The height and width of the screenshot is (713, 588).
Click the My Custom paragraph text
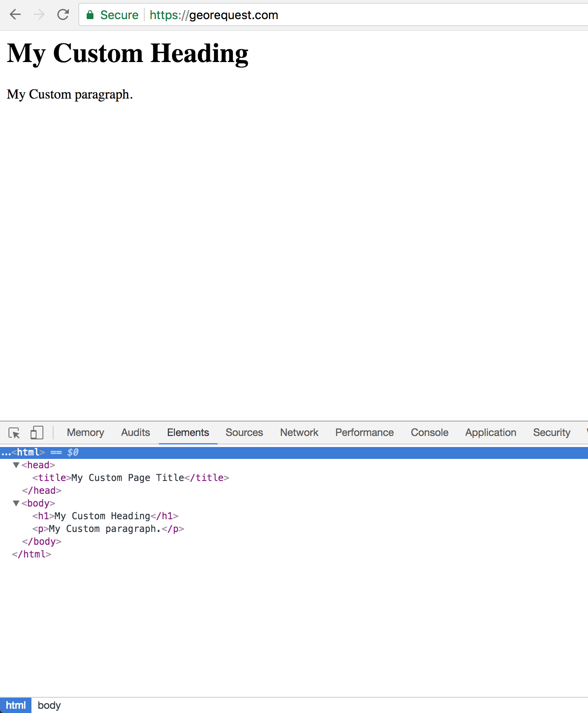point(70,94)
